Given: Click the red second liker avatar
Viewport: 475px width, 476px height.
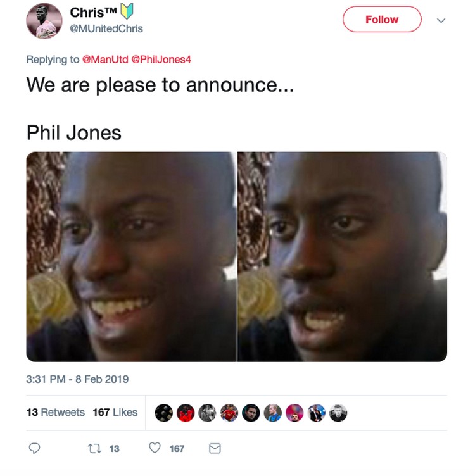Looking at the screenshot, I should point(186,413).
